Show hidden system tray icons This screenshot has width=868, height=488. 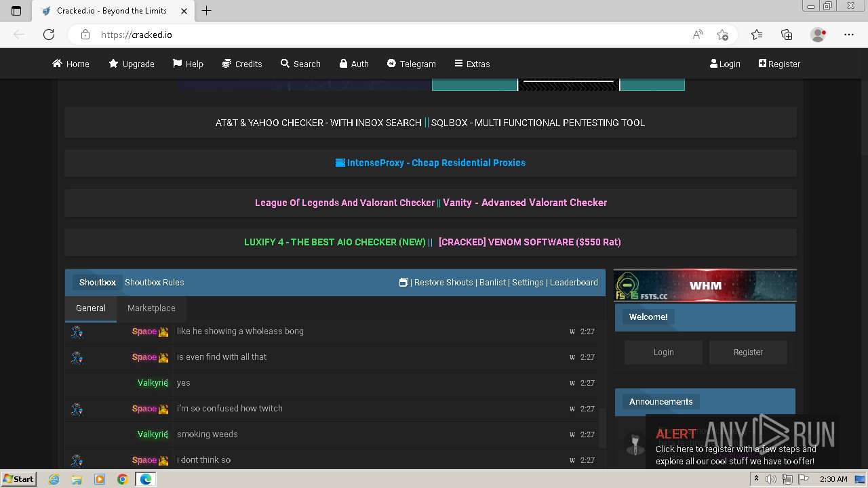[756, 479]
